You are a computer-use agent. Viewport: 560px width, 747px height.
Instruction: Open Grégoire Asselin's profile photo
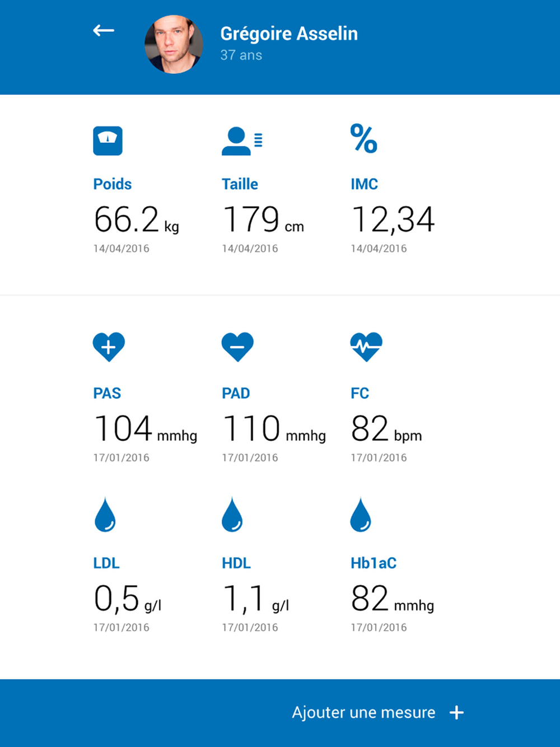174,44
